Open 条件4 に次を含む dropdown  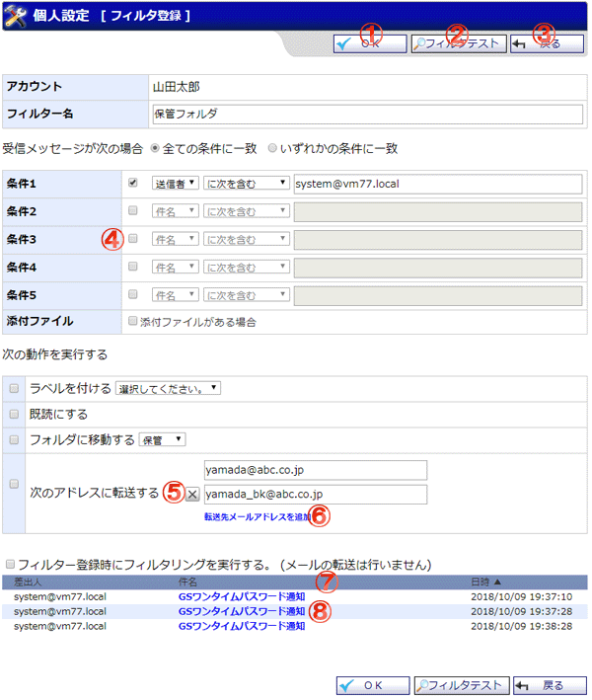point(247,267)
